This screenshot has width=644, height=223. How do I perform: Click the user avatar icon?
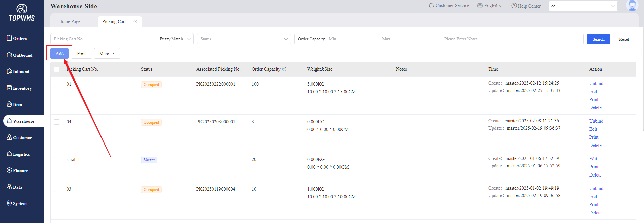(x=632, y=6)
